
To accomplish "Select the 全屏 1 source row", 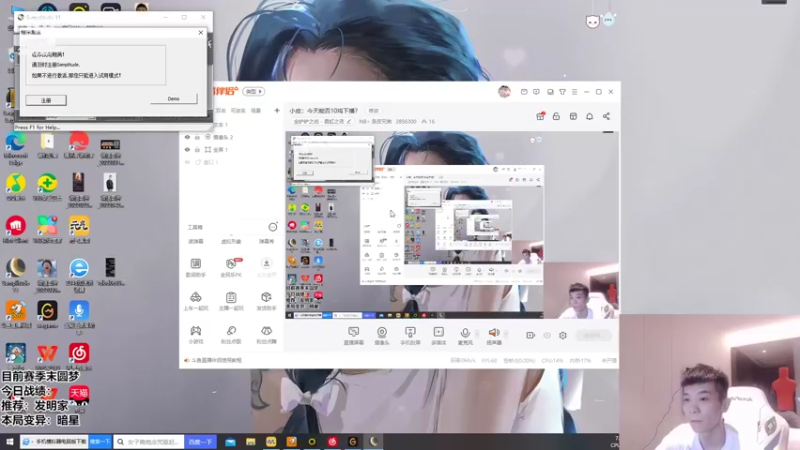I will (x=232, y=149).
